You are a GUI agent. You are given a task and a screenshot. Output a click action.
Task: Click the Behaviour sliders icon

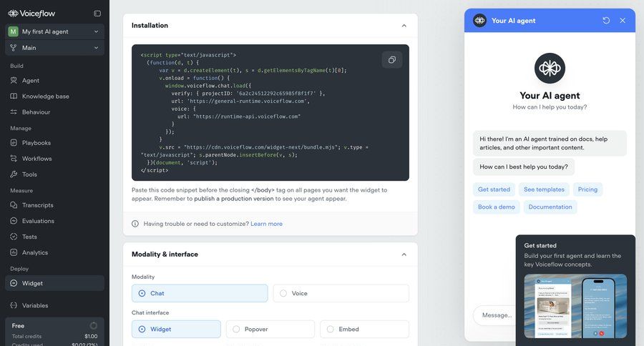(14, 112)
